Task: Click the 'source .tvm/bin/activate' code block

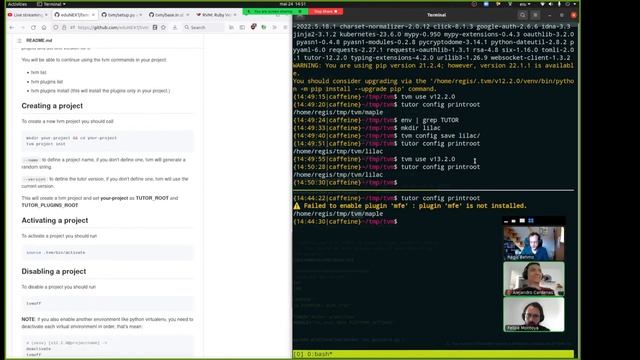Action: click(x=107, y=253)
